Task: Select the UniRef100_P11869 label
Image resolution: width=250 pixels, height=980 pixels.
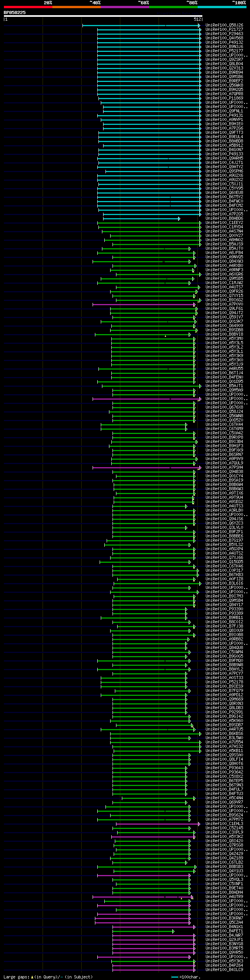Action: click(224, 98)
